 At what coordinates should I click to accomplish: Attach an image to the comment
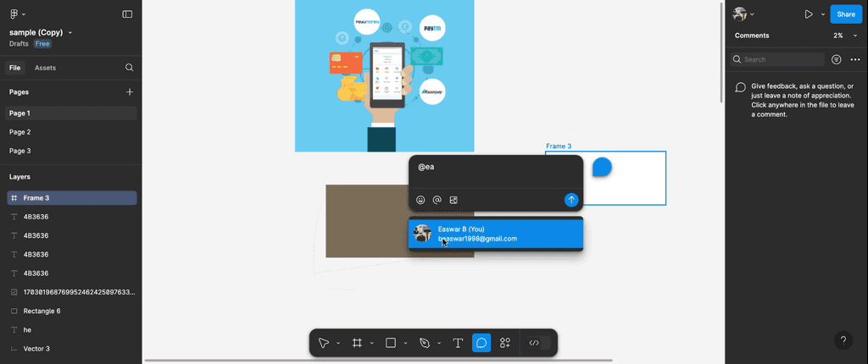453,201
